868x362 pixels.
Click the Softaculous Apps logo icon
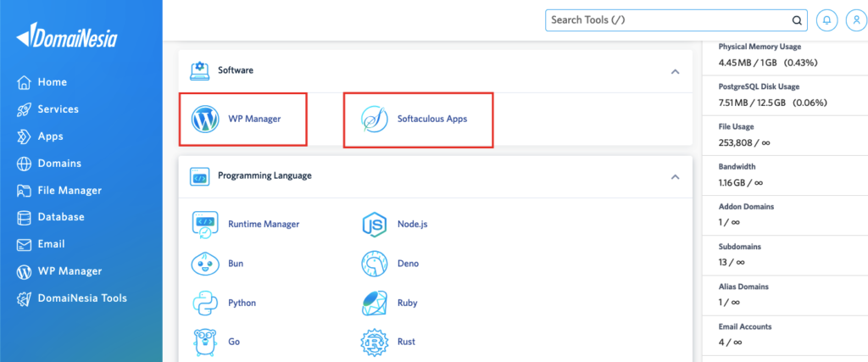pyautogui.click(x=375, y=119)
